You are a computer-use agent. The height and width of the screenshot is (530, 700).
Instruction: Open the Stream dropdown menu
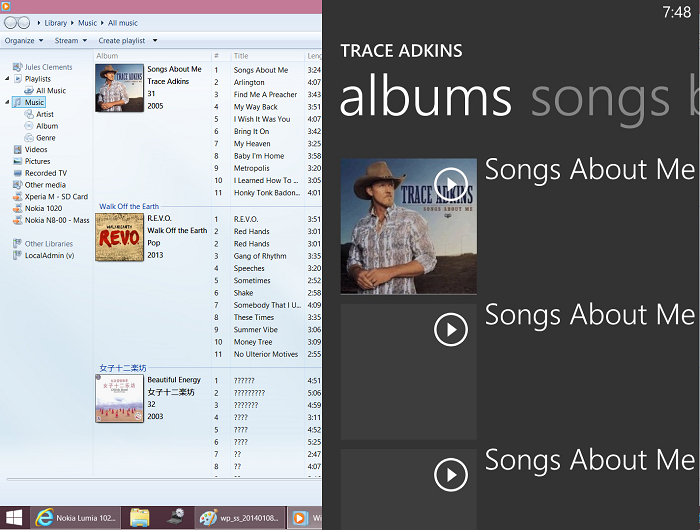(x=70, y=41)
